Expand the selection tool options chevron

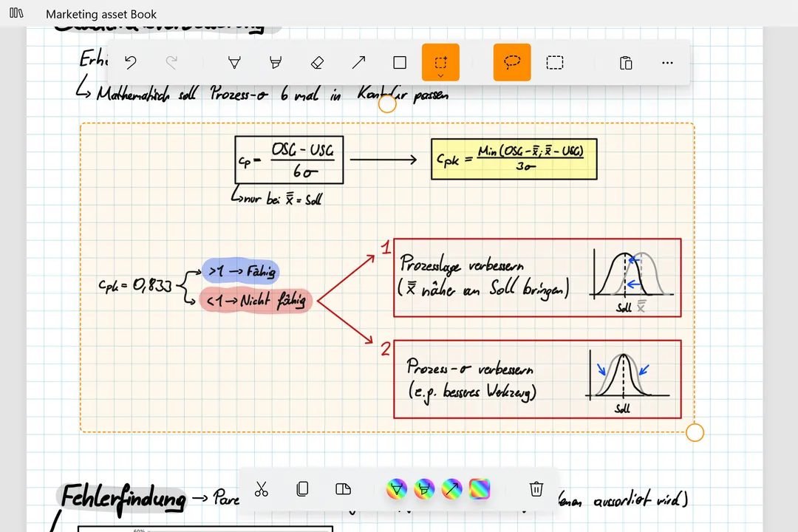[440, 75]
